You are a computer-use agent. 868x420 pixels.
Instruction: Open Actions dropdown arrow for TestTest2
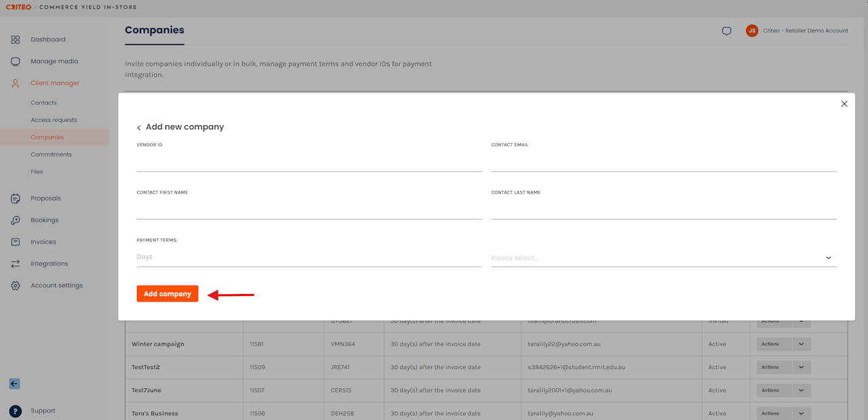tap(801, 367)
